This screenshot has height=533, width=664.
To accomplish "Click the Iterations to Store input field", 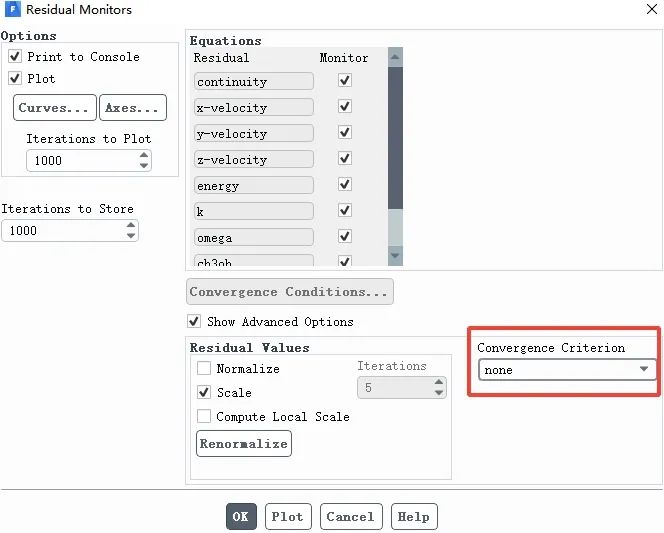I will (62, 231).
